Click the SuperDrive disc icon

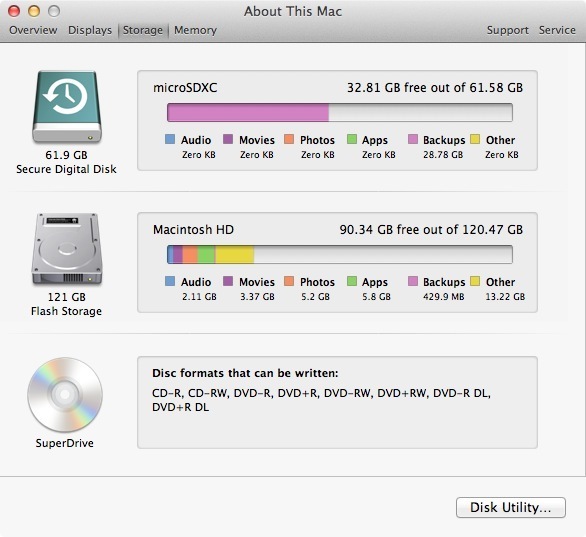click(x=65, y=395)
